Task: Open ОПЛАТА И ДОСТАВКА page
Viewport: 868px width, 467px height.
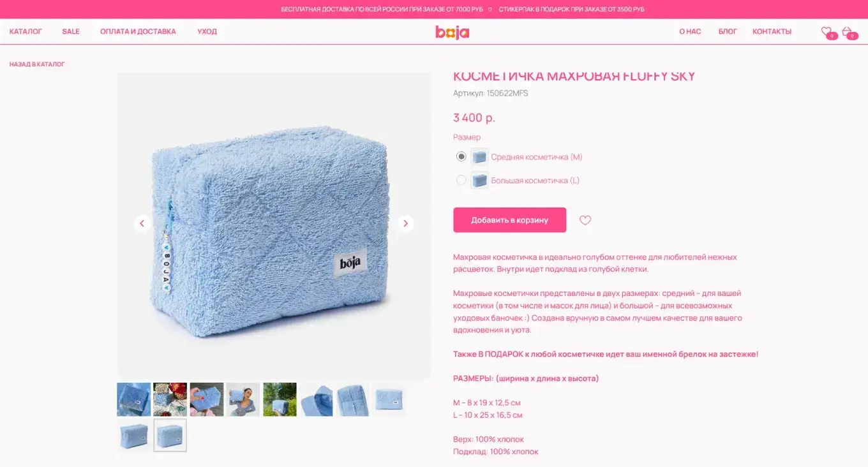Action: (138, 31)
